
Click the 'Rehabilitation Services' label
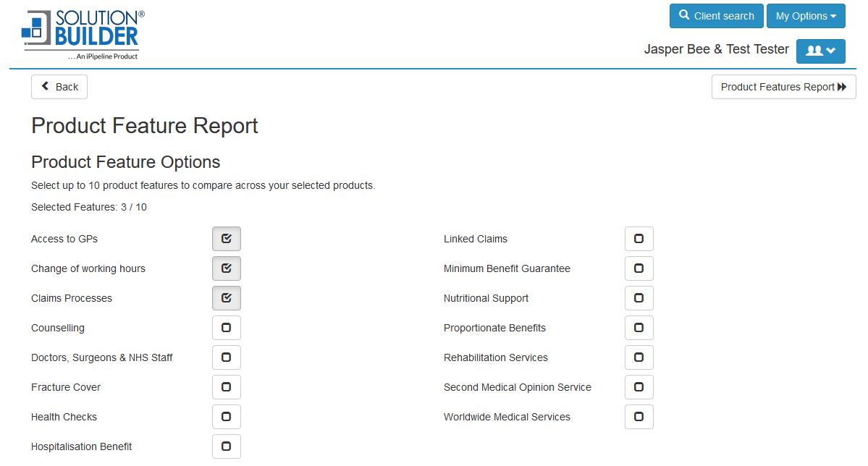tap(496, 357)
